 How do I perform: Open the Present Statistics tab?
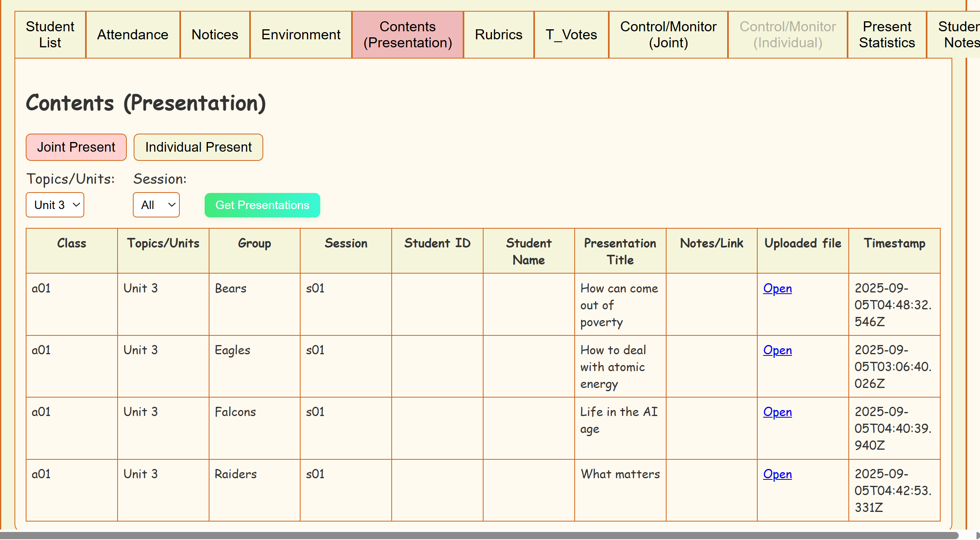pos(887,35)
